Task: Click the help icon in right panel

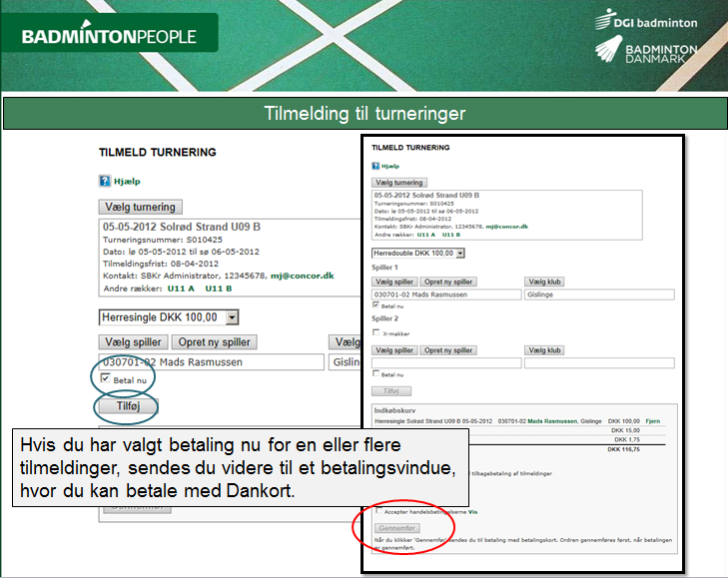Action: (x=375, y=167)
